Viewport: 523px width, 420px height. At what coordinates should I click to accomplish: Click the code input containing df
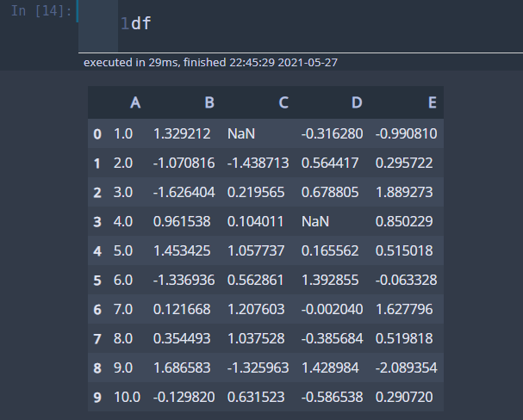click(x=321, y=24)
